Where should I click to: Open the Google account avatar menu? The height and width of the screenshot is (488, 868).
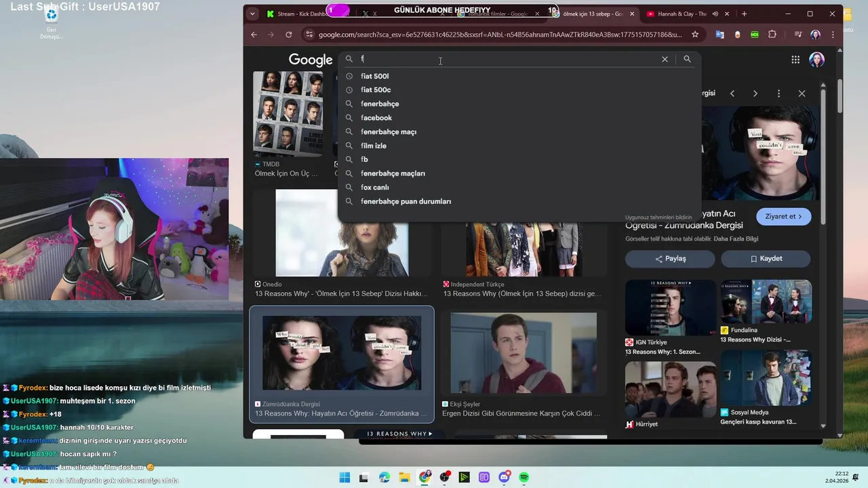click(x=816, y=60)
